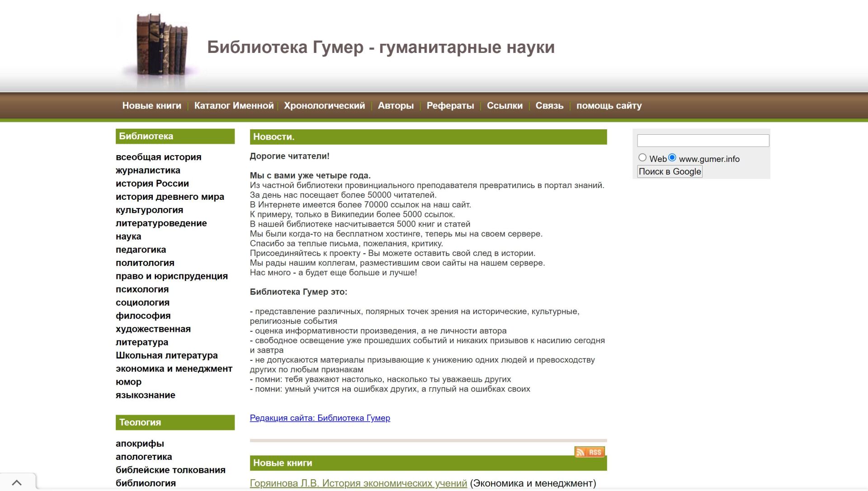Image resolution: width=868 pixels, height=491 pixels.
Task: Click the 'Библиотека Гумер это:' subheading
Action: (x=298, y=292)
